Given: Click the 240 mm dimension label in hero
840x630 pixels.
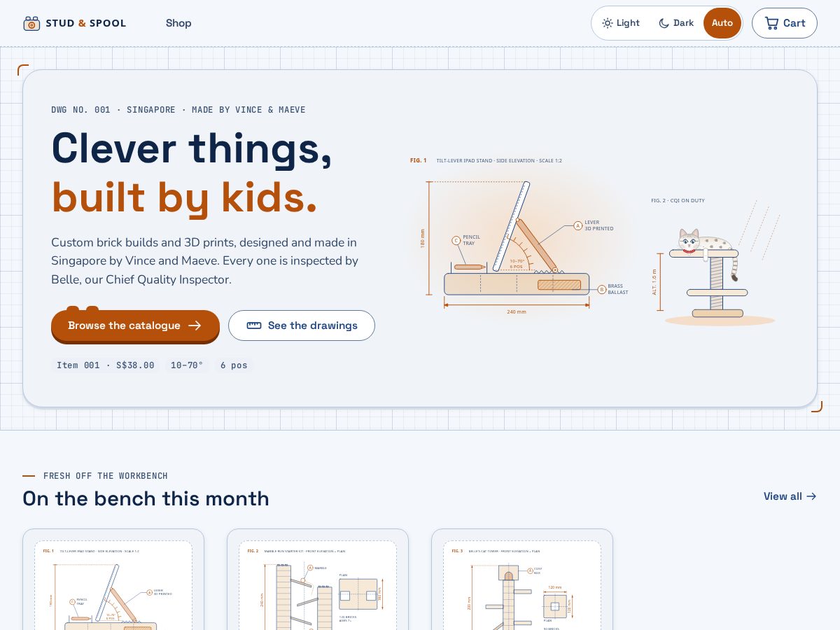Looking at the screenshot, I should point(517,311).
